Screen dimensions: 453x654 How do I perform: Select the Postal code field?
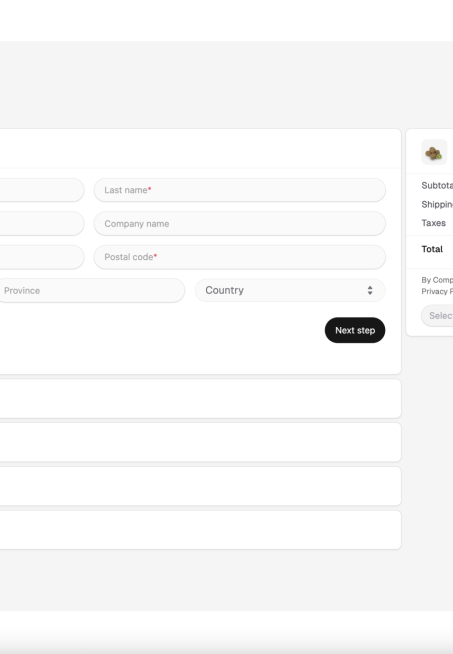pos(239,257)
